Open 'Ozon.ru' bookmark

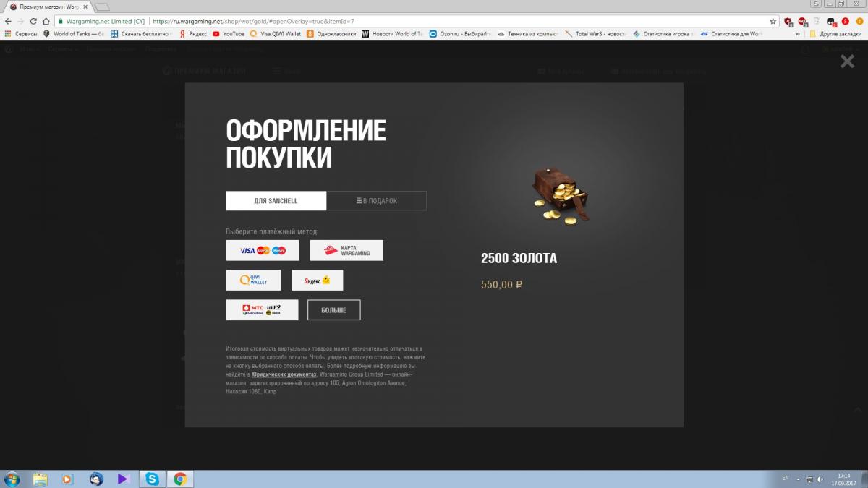(461, 33)
